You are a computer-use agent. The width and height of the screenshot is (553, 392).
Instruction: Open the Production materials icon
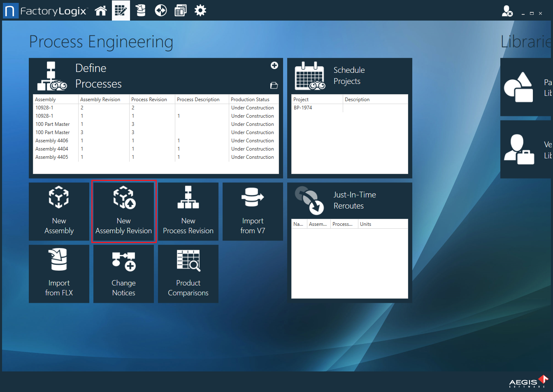pyautogui.click(x=140, y=10)
